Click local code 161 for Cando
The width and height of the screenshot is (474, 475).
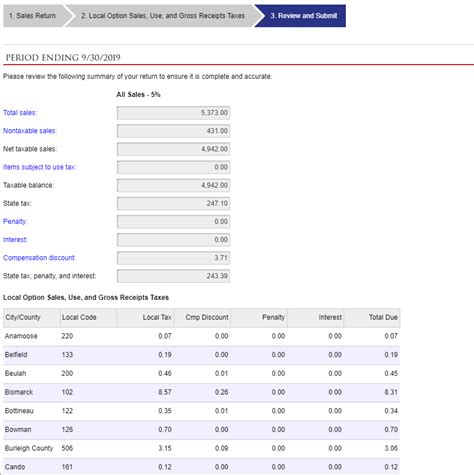[x=67, y=467]
